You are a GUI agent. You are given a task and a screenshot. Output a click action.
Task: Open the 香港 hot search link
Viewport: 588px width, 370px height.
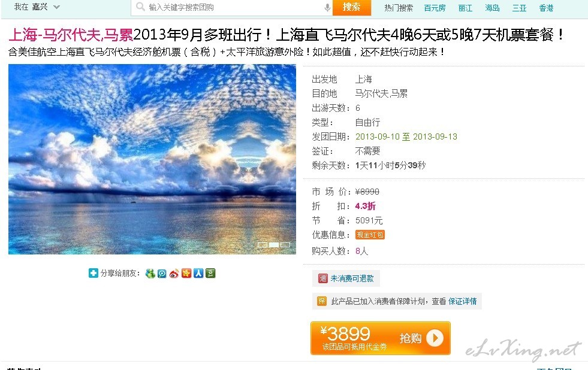[x=546, y=8]
